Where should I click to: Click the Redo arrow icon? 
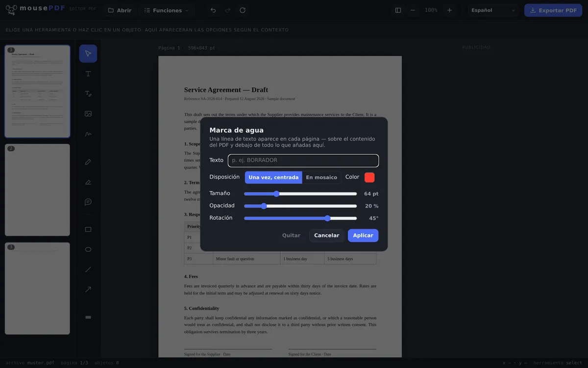pyautogui.click(x=228, y=10)
